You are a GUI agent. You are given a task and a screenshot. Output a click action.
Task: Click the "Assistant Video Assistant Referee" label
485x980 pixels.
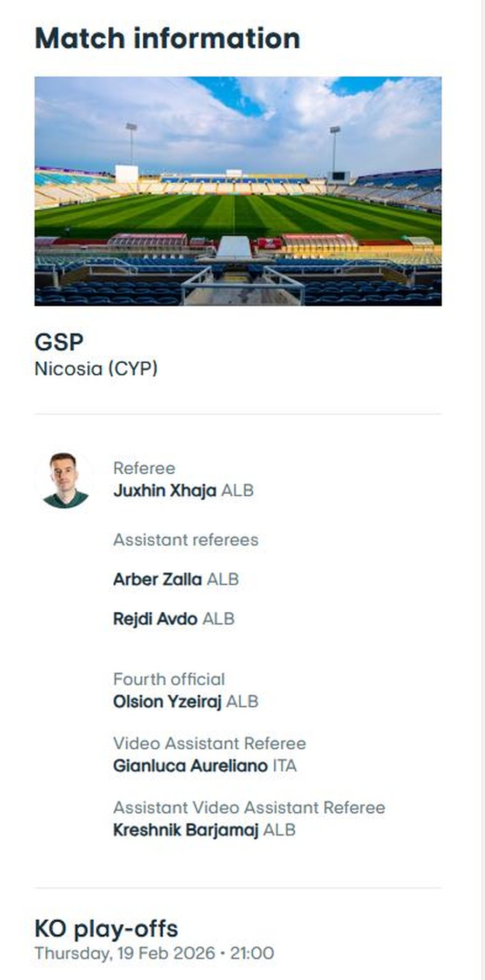click(x=249, y=808)
